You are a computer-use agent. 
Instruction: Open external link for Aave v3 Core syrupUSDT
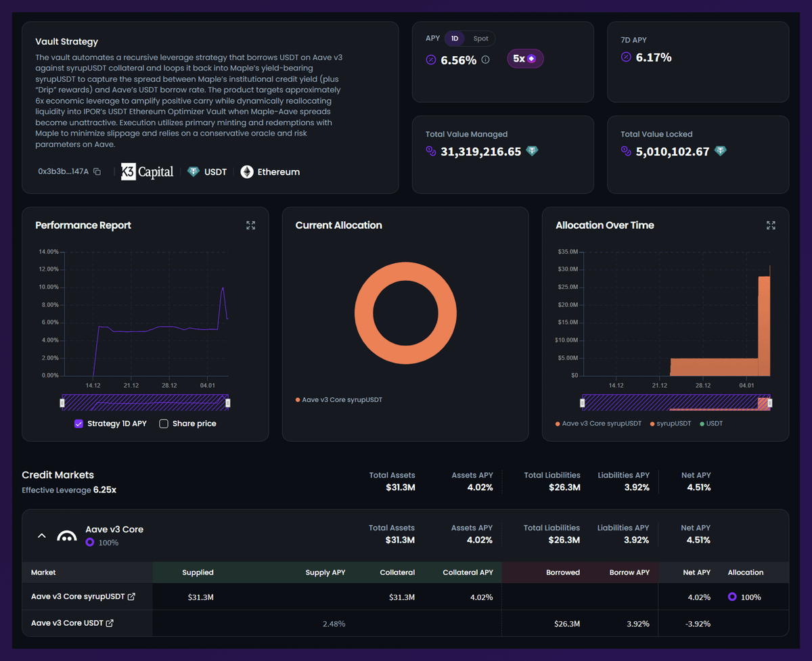(x=131, y=597)
